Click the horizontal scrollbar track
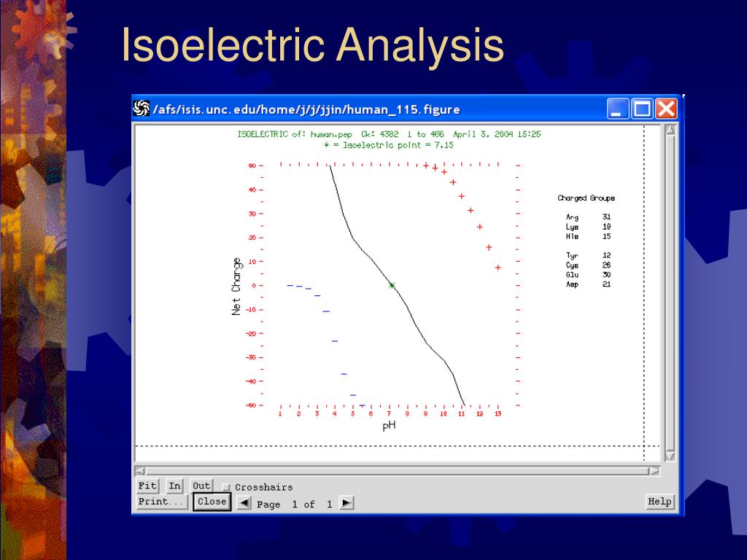Image resolution: width=747 pixels, height=560 pixels. pos(398,471)
